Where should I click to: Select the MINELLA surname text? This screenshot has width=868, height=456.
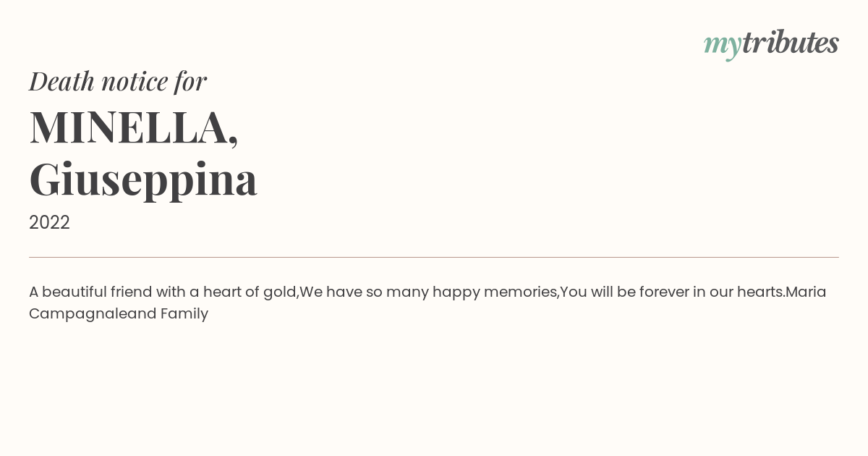(129, 127)
